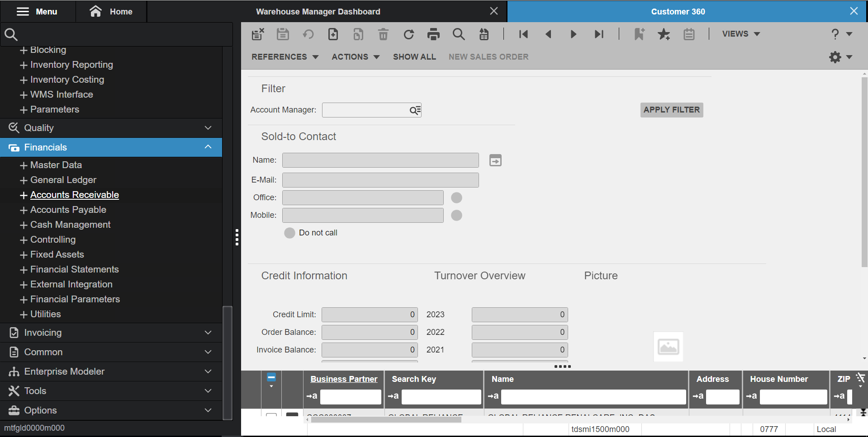Click the vertical form scrollbar

click(x=864, y=172)
